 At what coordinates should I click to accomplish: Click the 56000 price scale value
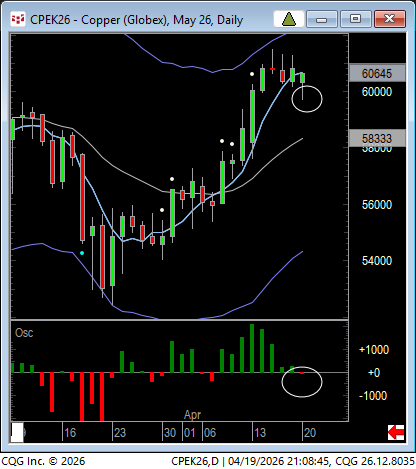377,205
